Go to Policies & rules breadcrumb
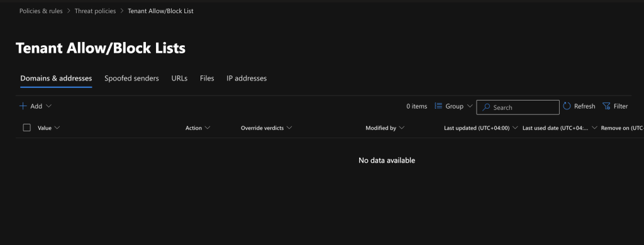Image resolution: width=644 pixels, height=245 pixels. pyautogui.click(x=41, y=11)
